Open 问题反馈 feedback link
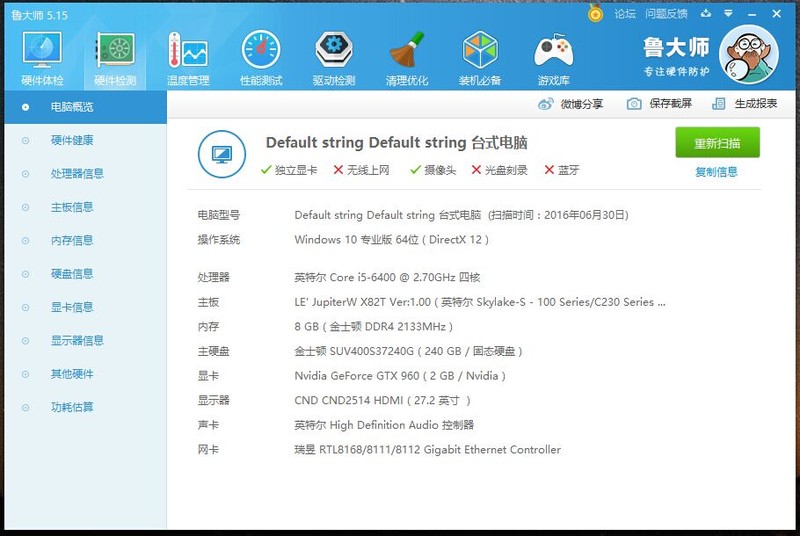800x536 pixels. point(666,14)
